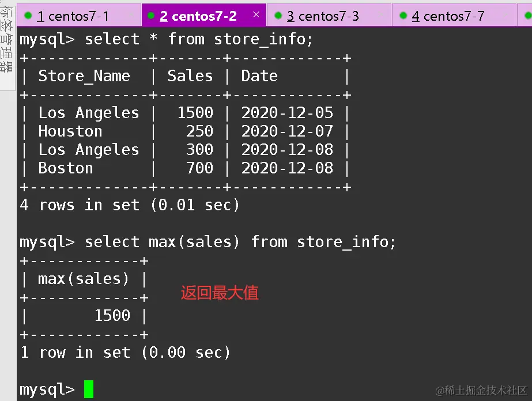Image resolution: width=532 pixels, height=401 pixels.
Task: Click the green terminal cursor at the prompt
Action: coord(89,389)
